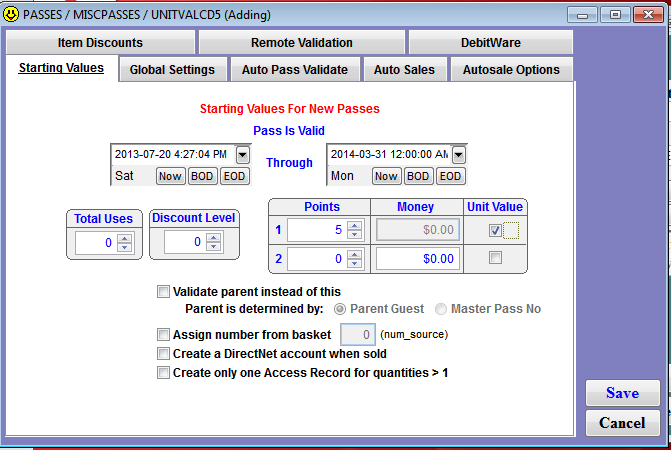
Task: Expand the end date dropdown arrow
Action: (459, 154)
